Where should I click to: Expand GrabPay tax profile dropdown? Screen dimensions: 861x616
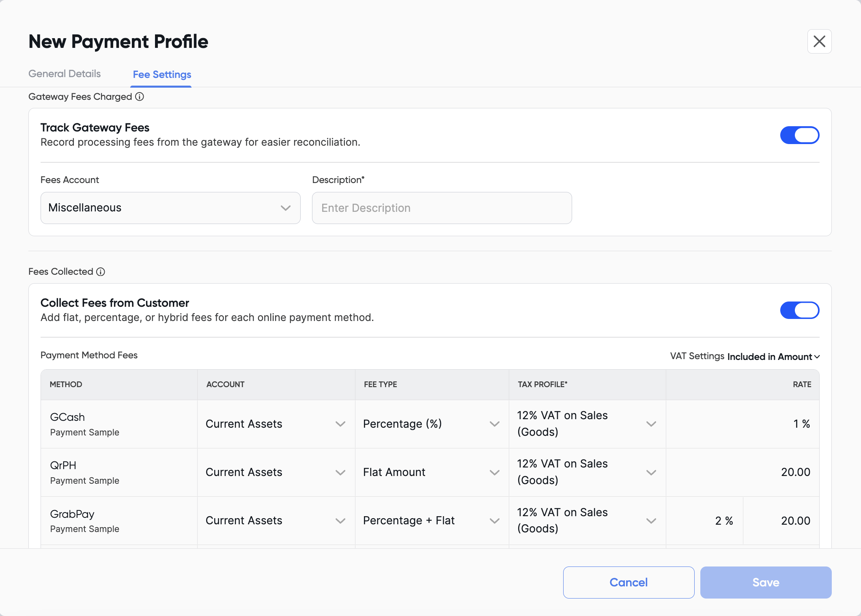coord(587,521)
